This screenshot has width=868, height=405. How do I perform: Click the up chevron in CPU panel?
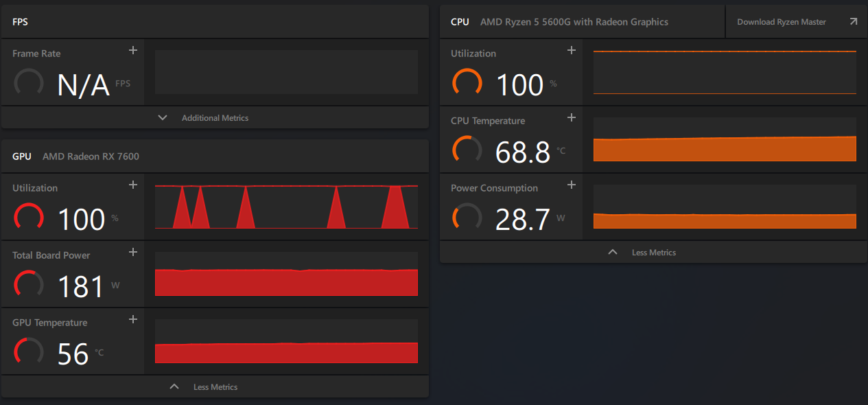click(x=613, y=252)
